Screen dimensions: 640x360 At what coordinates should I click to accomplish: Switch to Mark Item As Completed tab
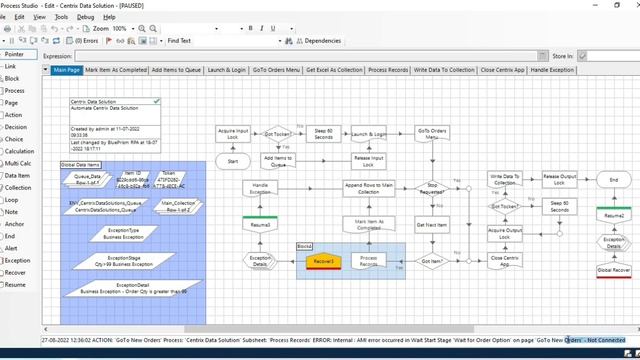tap(116, 70)
